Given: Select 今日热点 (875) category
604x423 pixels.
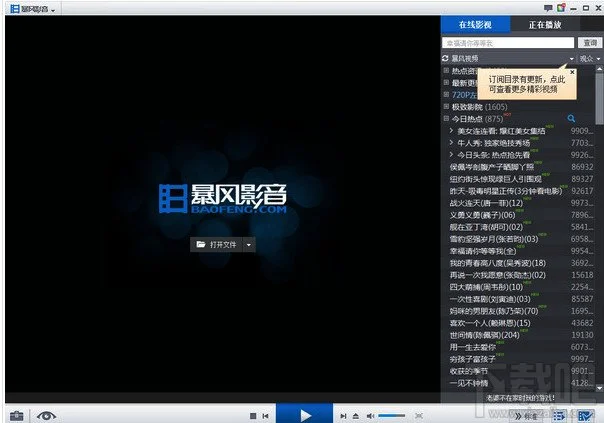Looking at the screenshot, I should [x=478, y=119].
